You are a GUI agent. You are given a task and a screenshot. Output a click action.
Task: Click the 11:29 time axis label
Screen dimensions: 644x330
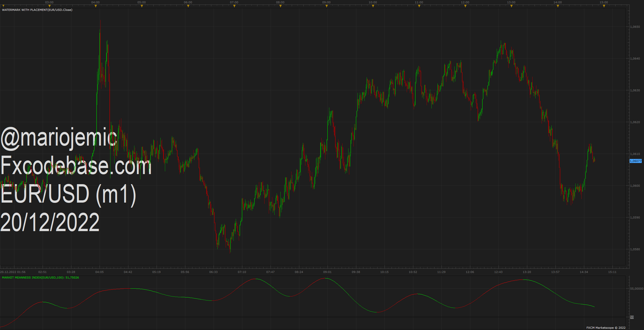pyautogui.click(x=441, y=272)
